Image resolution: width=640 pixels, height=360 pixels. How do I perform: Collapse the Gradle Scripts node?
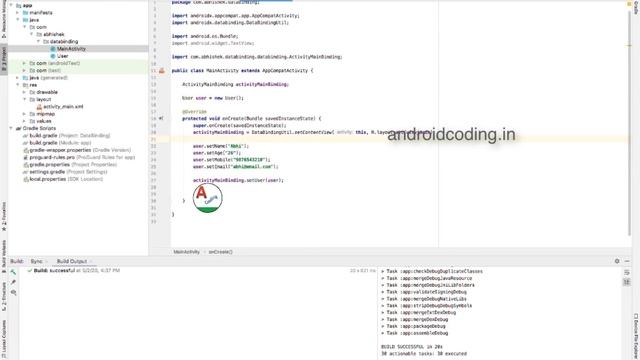[11, 128]
